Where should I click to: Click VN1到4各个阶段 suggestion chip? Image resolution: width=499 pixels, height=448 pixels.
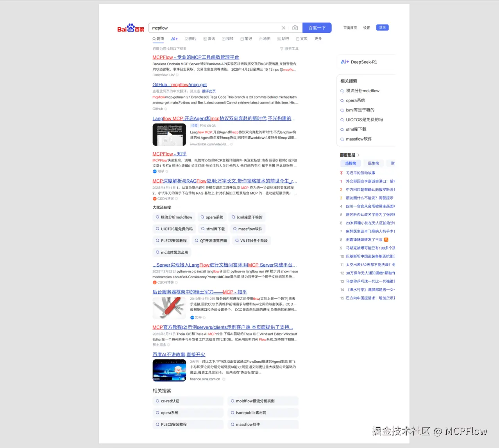(x=251, y=240)
